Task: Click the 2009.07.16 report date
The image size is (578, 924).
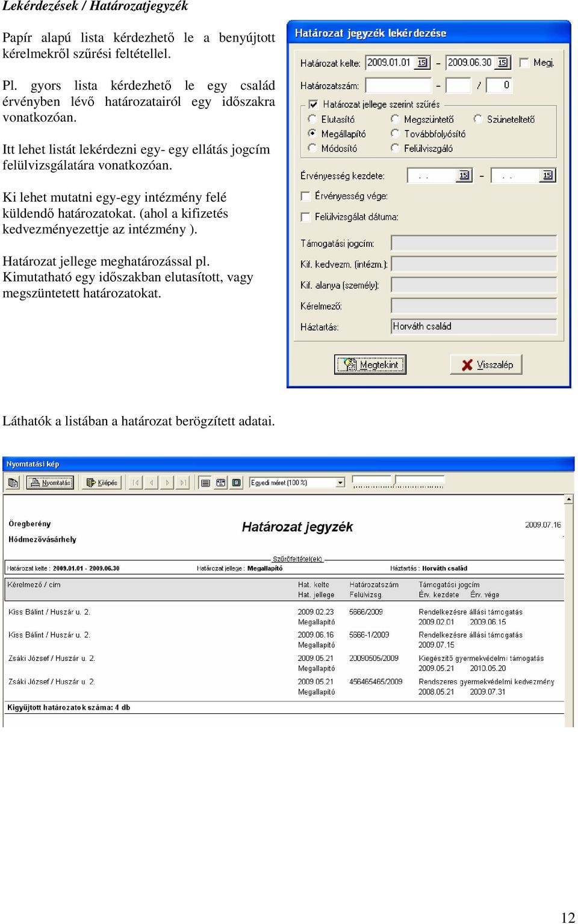Action: pos(542,525)
